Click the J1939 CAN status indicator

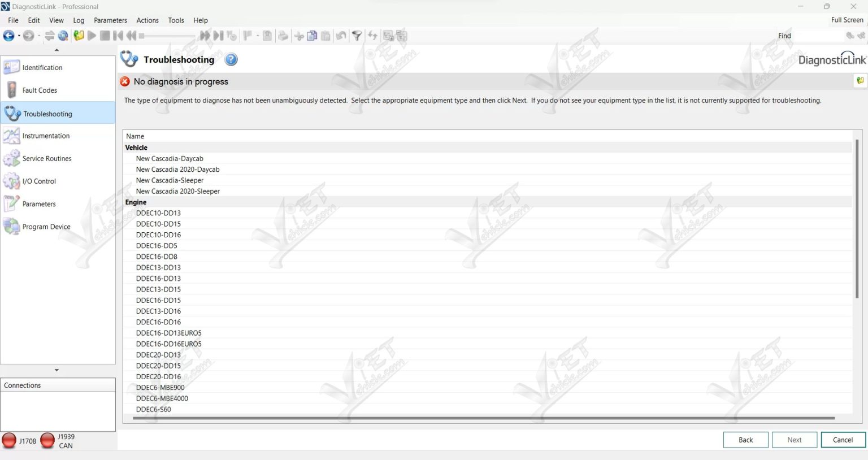(47, 440)
